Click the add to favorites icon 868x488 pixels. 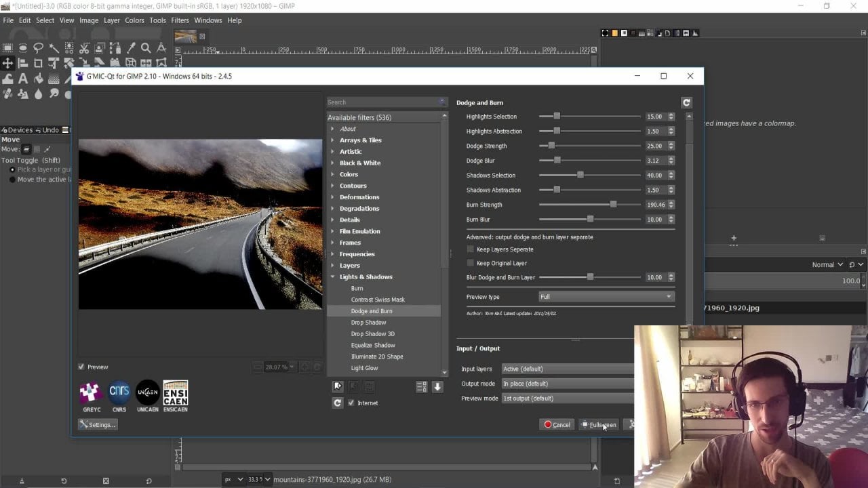coord(338,386)
